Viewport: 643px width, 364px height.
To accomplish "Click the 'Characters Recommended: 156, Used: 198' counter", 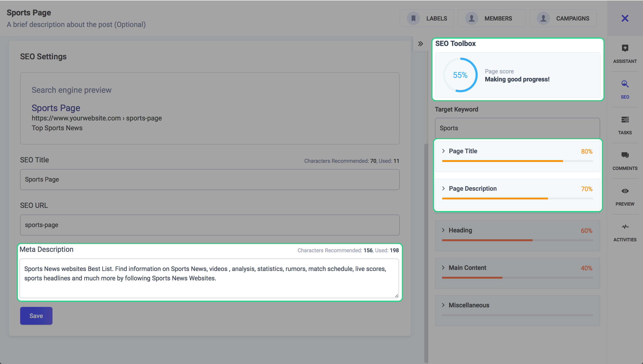I will (348, 250).
